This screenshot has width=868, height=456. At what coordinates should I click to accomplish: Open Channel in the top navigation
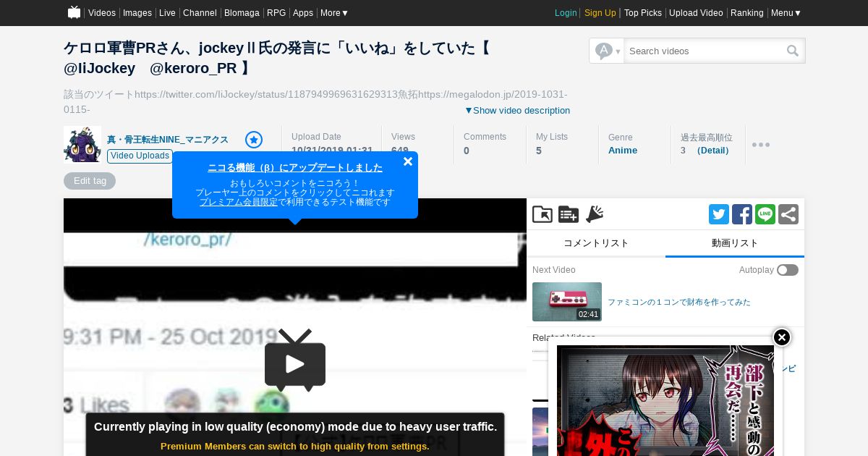[x=200, y=13]
